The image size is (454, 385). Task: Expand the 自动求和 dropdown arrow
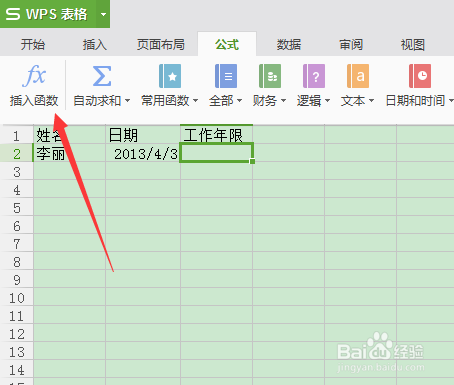(x=127, y=100)
